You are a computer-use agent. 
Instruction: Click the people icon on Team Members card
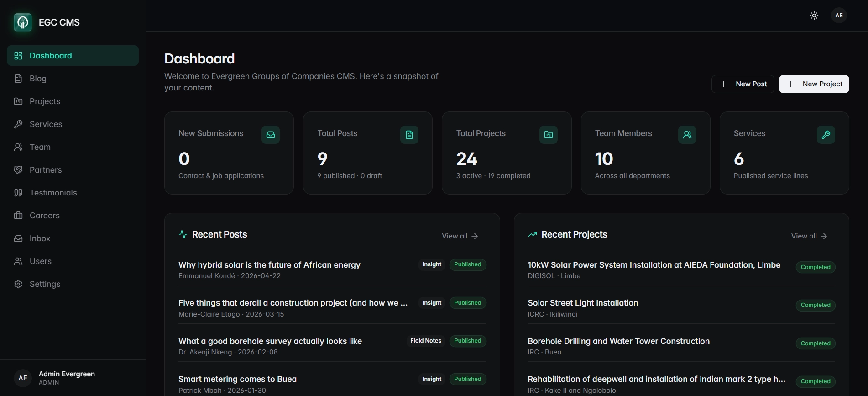(687, 135)
